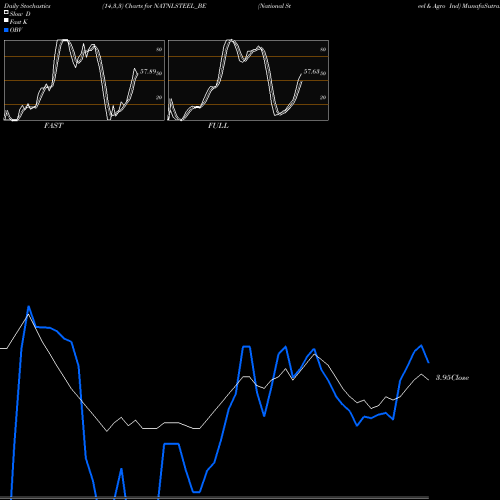This screenshot has height=500, width=500.
Task: Click the 80 level label on the FULL chart
Action: (323, 49)
